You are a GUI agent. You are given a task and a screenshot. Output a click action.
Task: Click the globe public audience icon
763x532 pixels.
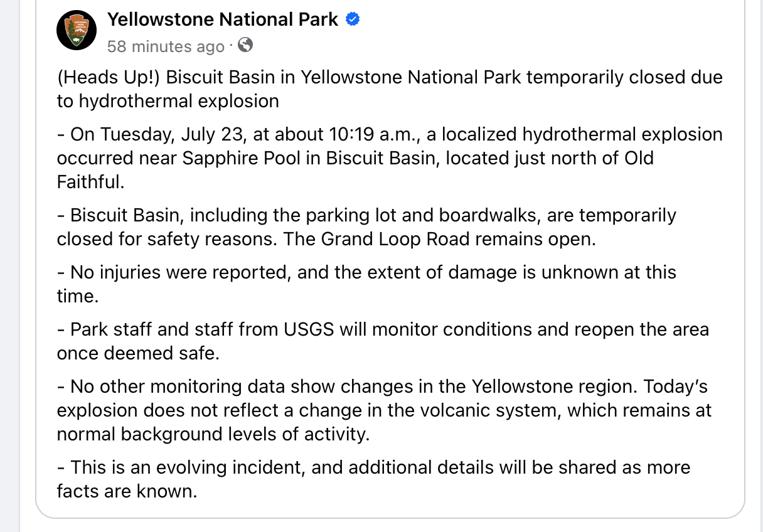[x=245, y=45]
